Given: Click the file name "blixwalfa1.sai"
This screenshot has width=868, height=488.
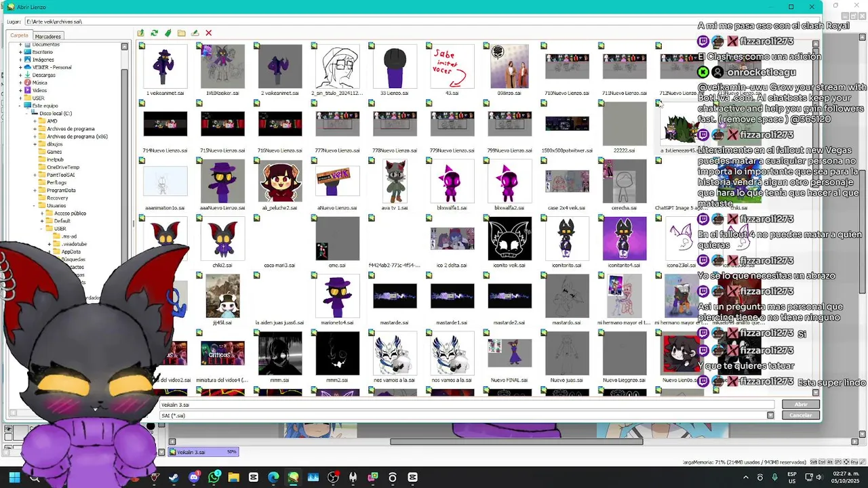Looking at the screenshot, I should (x=452, y=208).
